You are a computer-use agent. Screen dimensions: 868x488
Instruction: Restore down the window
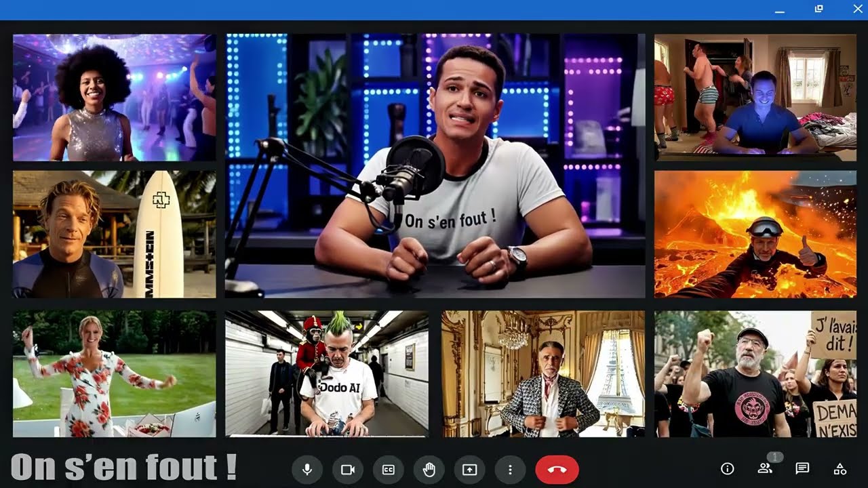tap(818, 9)
